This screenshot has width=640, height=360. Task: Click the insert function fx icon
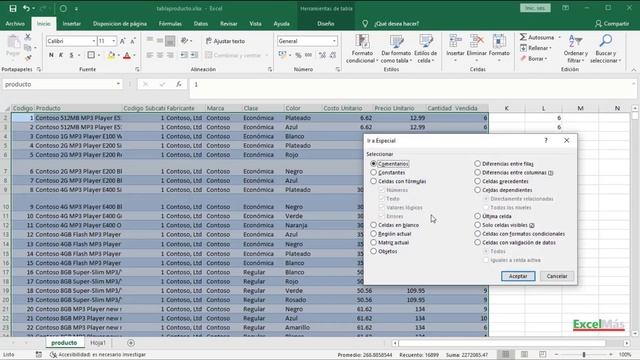click(x=179, y=84)
